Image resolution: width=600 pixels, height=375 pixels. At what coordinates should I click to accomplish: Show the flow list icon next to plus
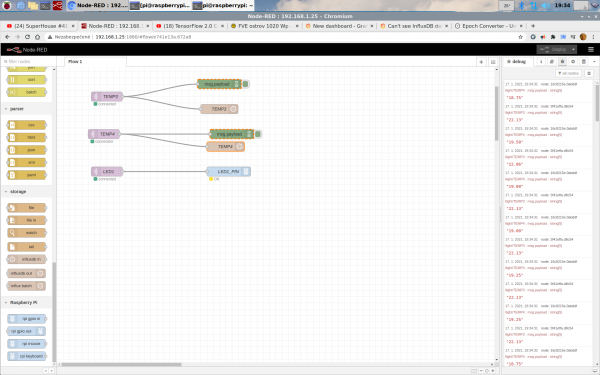pos(493,62)
